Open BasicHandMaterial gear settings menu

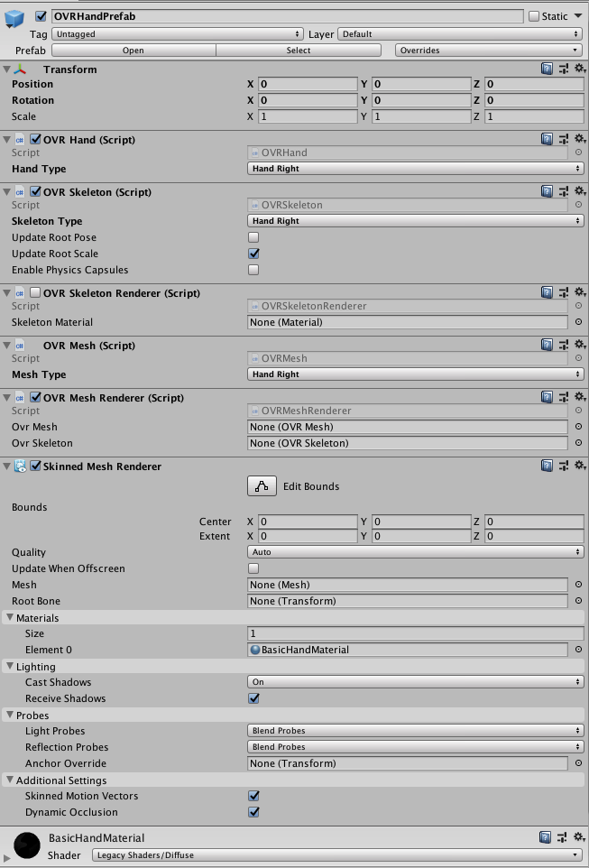tap(580, 837)
